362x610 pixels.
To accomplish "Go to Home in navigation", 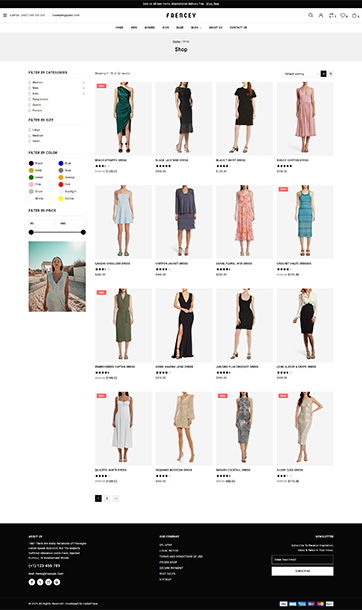I will (119, 28).
